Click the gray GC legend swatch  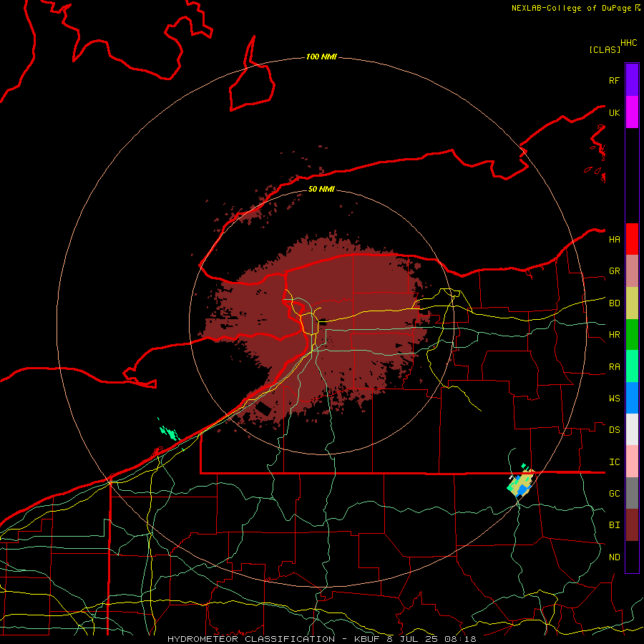pyautogui.click(x=632, y=493)
